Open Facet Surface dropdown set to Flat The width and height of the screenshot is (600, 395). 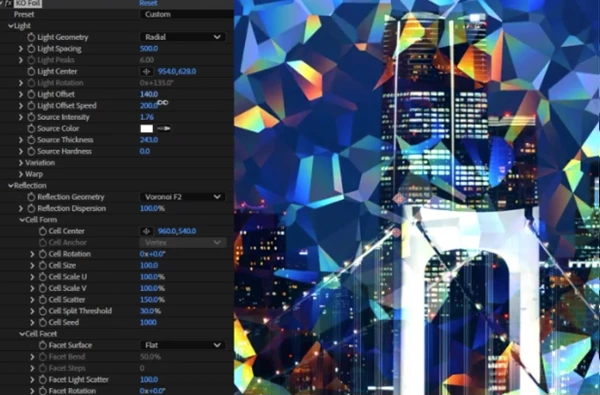(x=183, y=345)
